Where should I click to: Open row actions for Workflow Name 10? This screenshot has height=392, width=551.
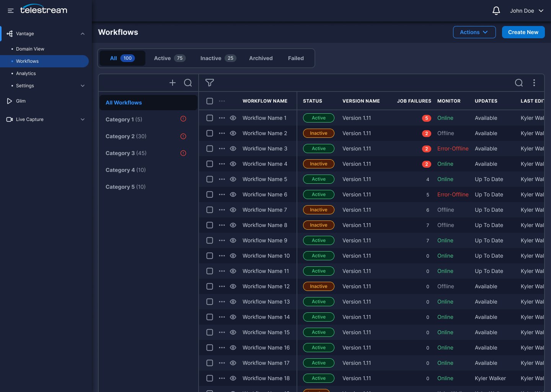tap(222, 256)
